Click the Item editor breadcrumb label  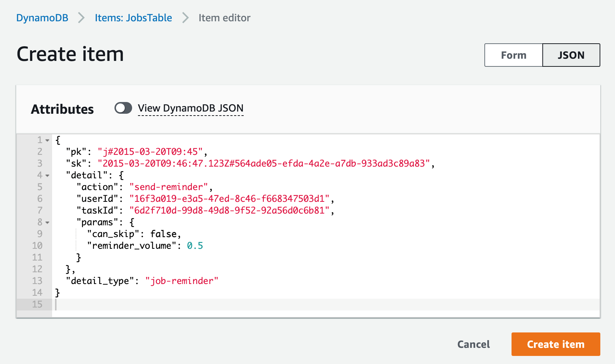224,18
